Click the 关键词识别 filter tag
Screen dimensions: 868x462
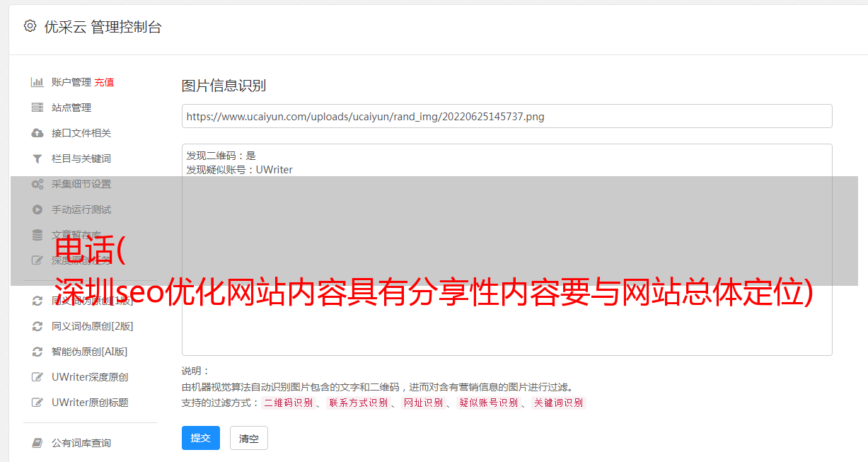pyautogui.click(x=559, y=403)
